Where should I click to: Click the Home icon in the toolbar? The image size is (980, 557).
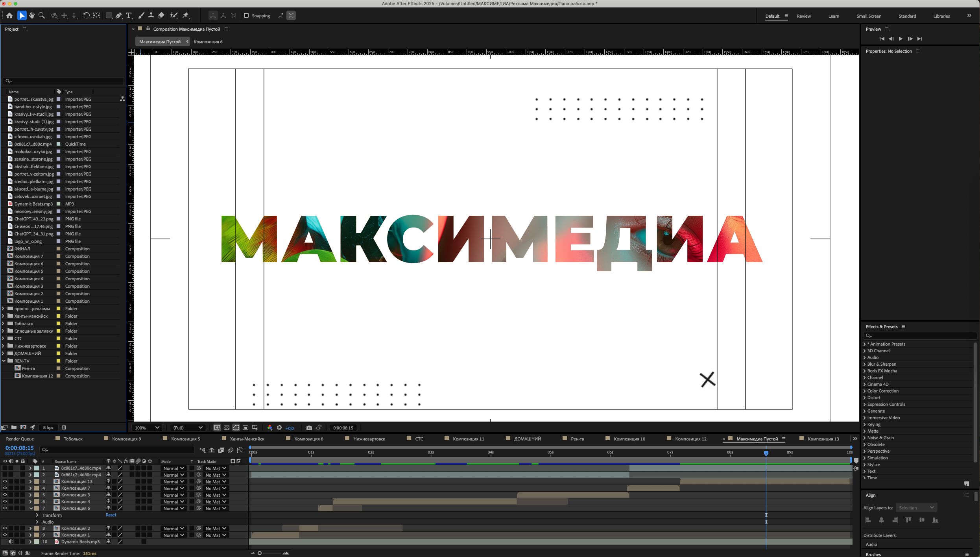click(9, 16)
